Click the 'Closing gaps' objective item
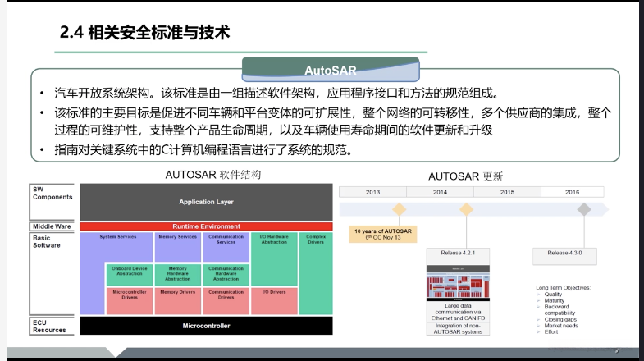Image resolution: width=644 pixels, height=361 pixels. [x=560, y=319]
